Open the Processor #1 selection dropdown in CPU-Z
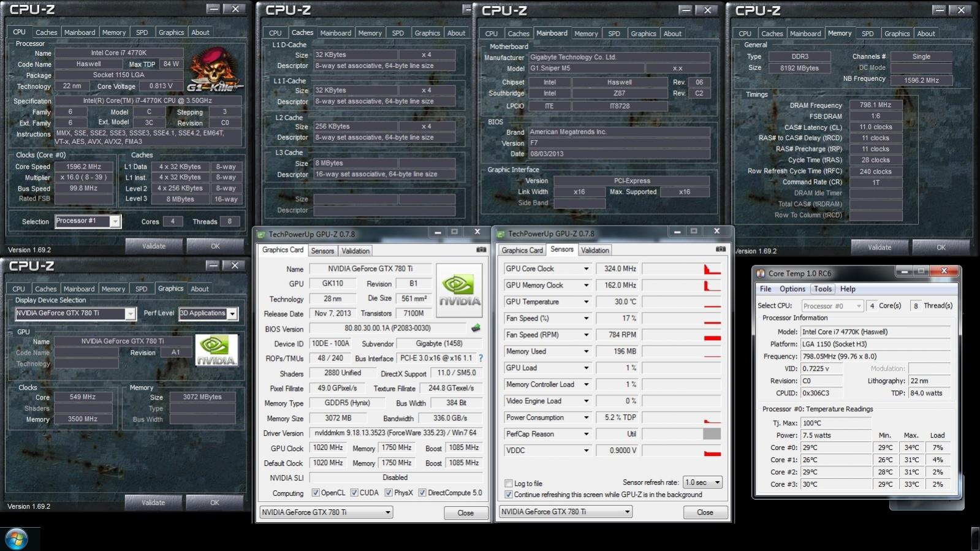 pyautogui.click(x=115, y=221)
